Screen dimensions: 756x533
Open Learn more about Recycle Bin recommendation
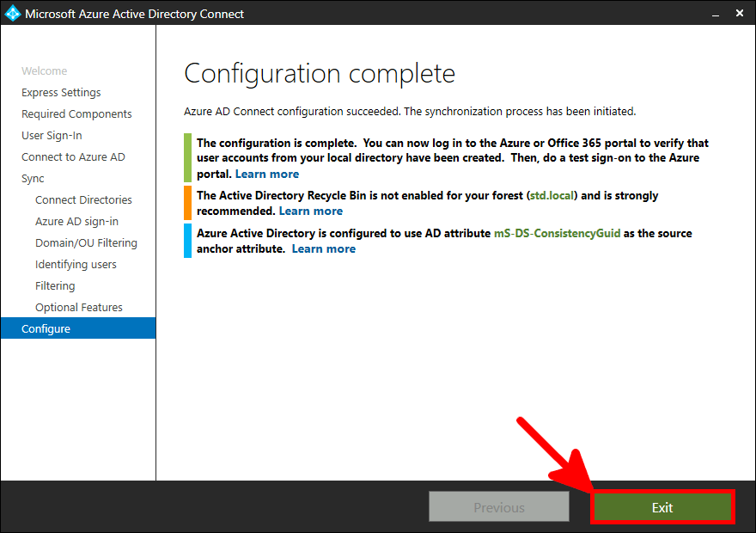(x=310, y=211)
